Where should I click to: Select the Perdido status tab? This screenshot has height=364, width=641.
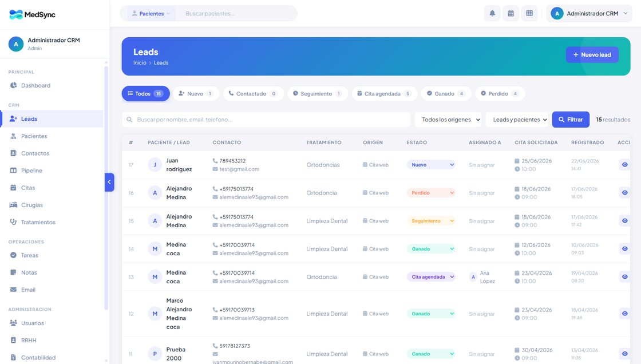point(500,94)
